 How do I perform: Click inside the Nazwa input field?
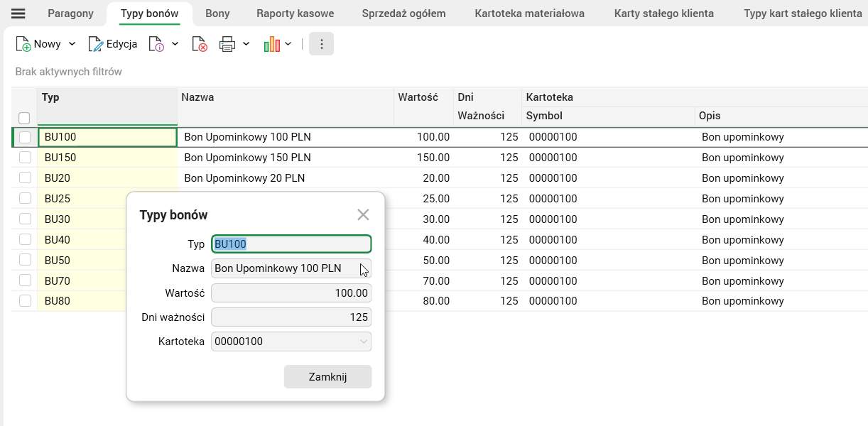pos(291,268)
